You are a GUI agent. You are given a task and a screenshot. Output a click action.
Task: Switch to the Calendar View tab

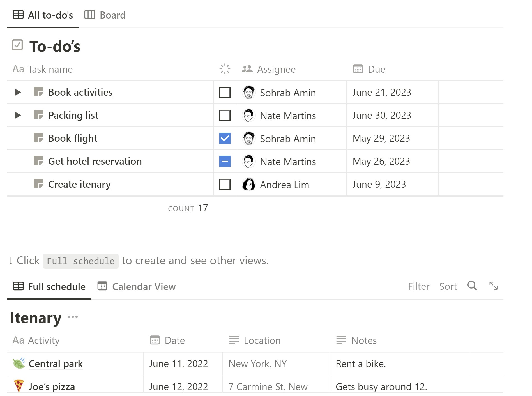(137, 286)
